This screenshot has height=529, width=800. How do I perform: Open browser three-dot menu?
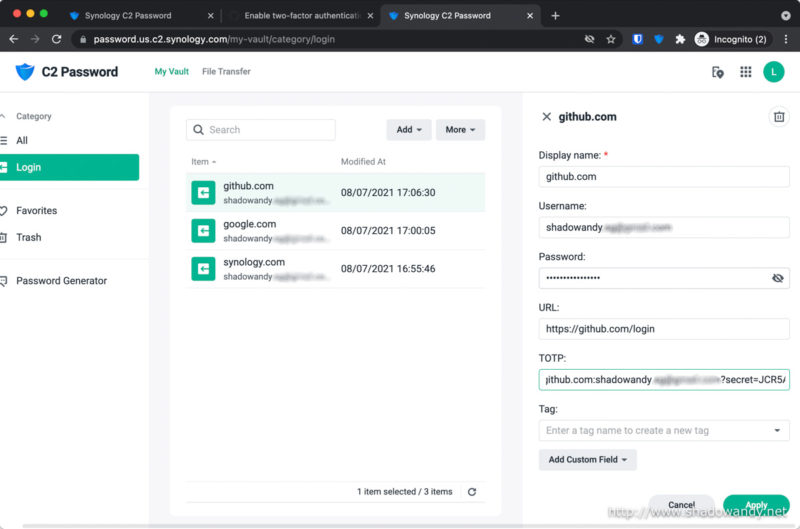click(x=786, y=39)
